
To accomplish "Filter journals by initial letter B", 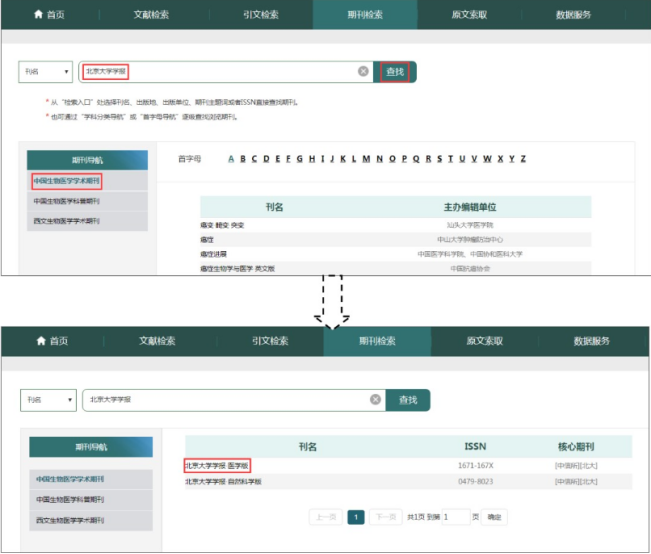I will (x=243, y=159).
